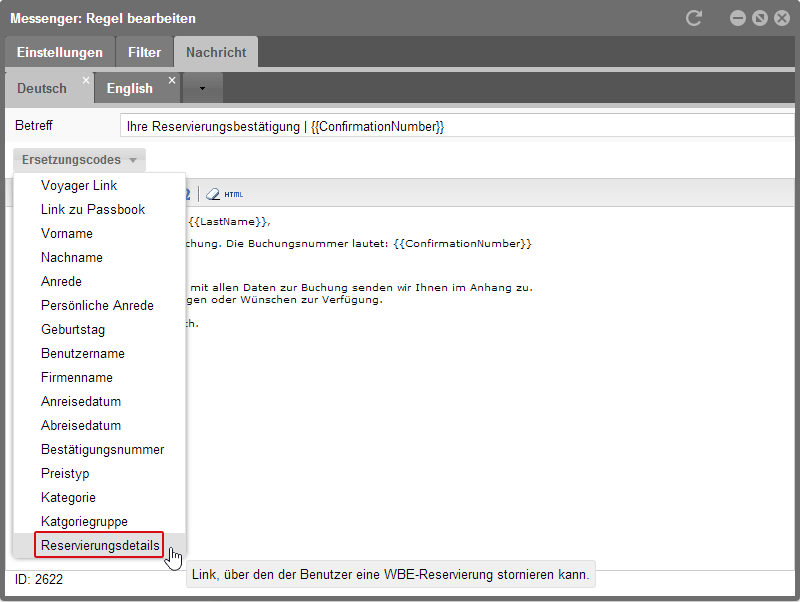This screenshot has height=602, width=800.
Task: Close the Messenger rule editor window
Action: click(x=782, y=18)
